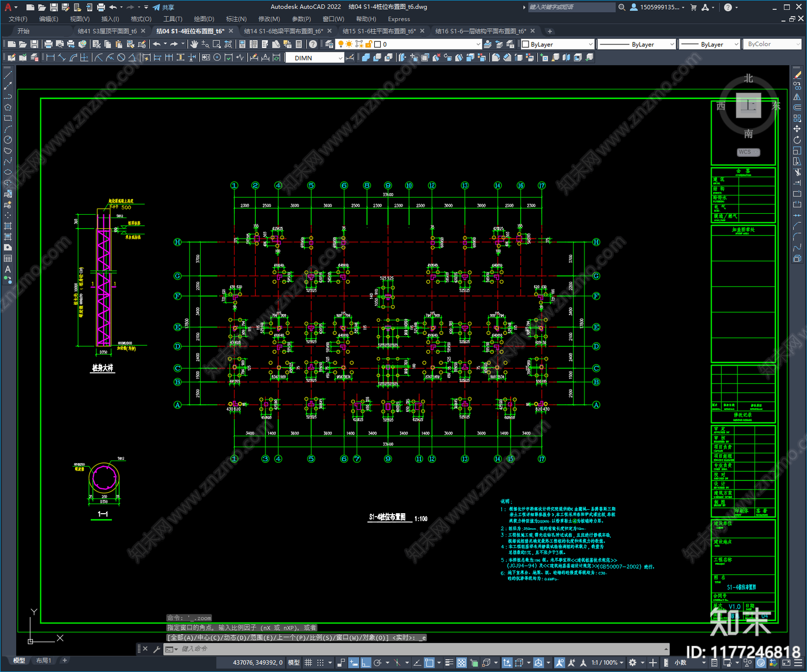Click the Undo arrow in the standard toolbar
807x672 pixels.
157,44
